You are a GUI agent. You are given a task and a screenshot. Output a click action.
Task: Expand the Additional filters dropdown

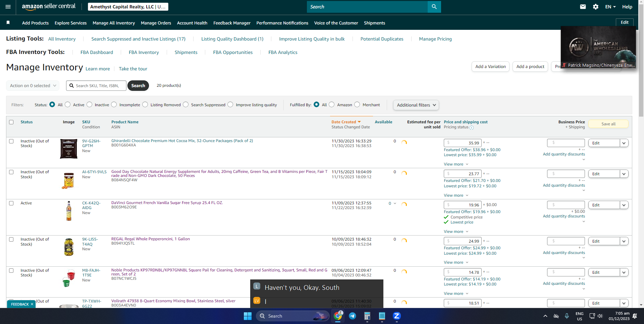point(416,105)
